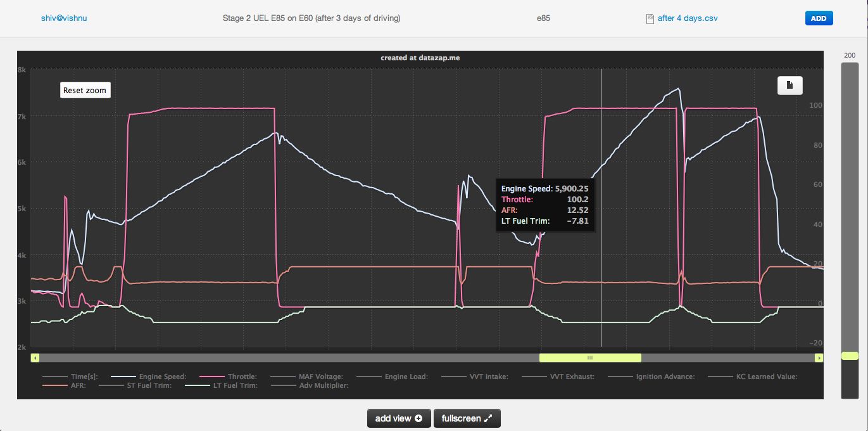Click the add view button
This screenshot has width=868, height=431.
398,418
